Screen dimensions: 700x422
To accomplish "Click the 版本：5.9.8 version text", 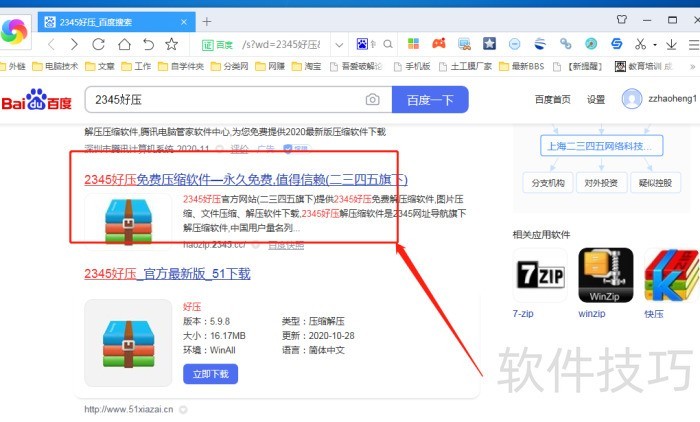I will (206, 321).
